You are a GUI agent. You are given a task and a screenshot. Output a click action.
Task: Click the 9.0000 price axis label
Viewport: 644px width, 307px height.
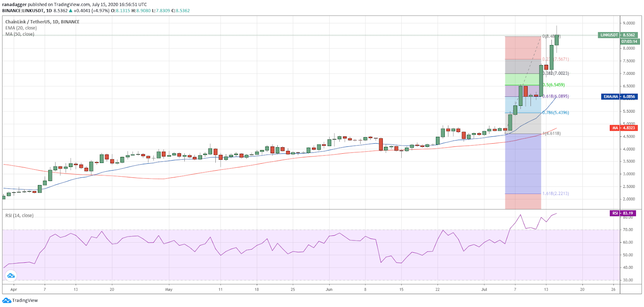(x=629, y=23)
